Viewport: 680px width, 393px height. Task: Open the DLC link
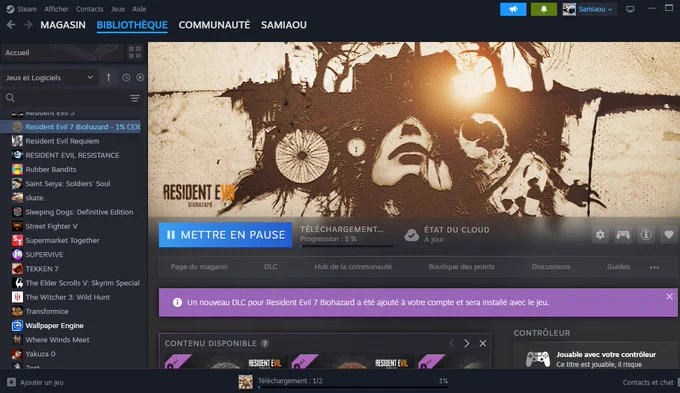coord(271,267)
